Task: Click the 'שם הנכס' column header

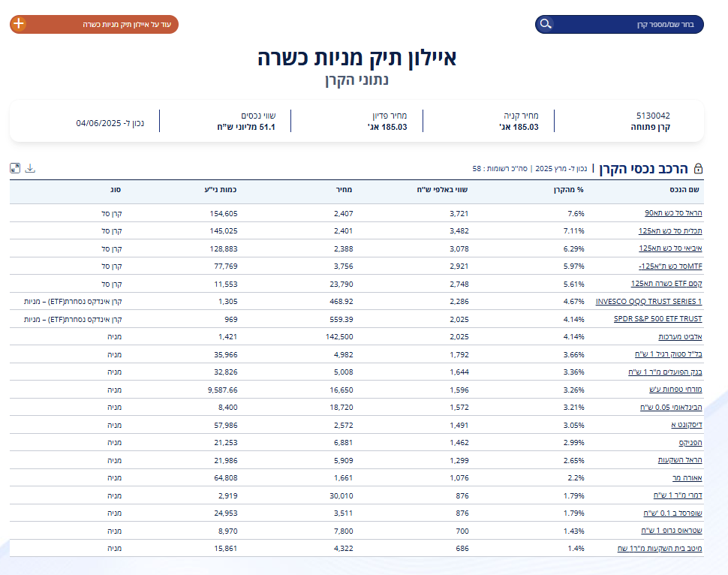Action: 684,190
